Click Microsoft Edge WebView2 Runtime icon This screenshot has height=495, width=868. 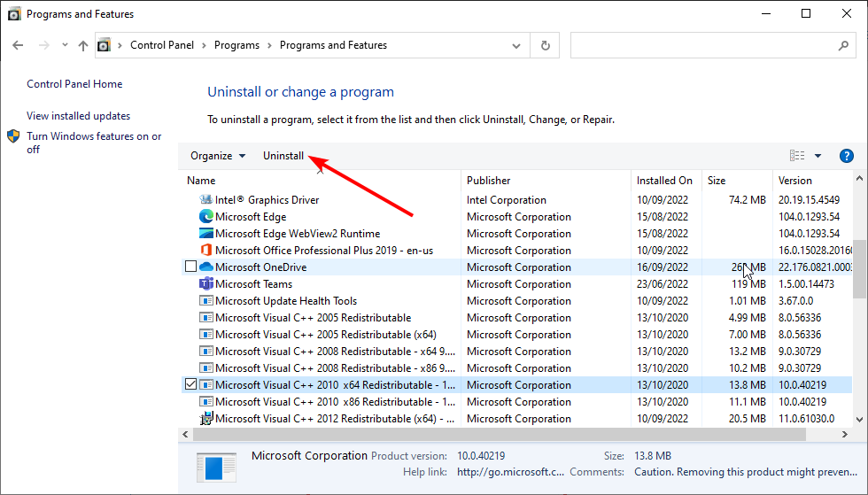pyautogui.click(x=205, y=233)
